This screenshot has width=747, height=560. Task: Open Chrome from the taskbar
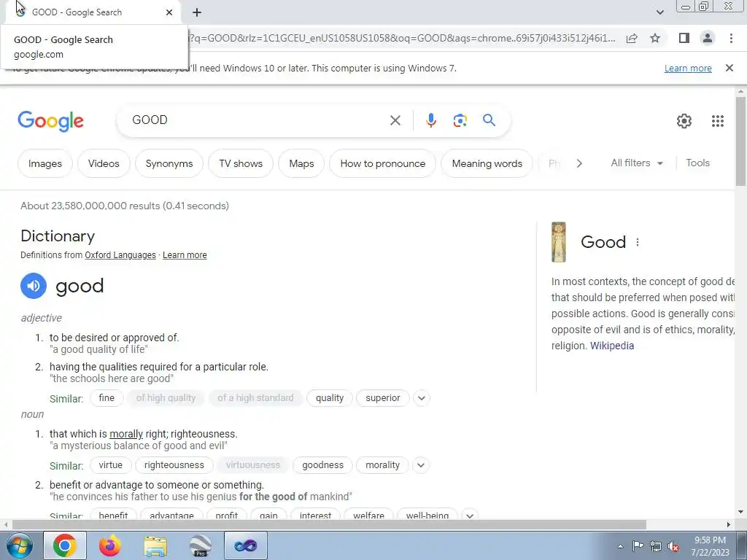[65, 545]
